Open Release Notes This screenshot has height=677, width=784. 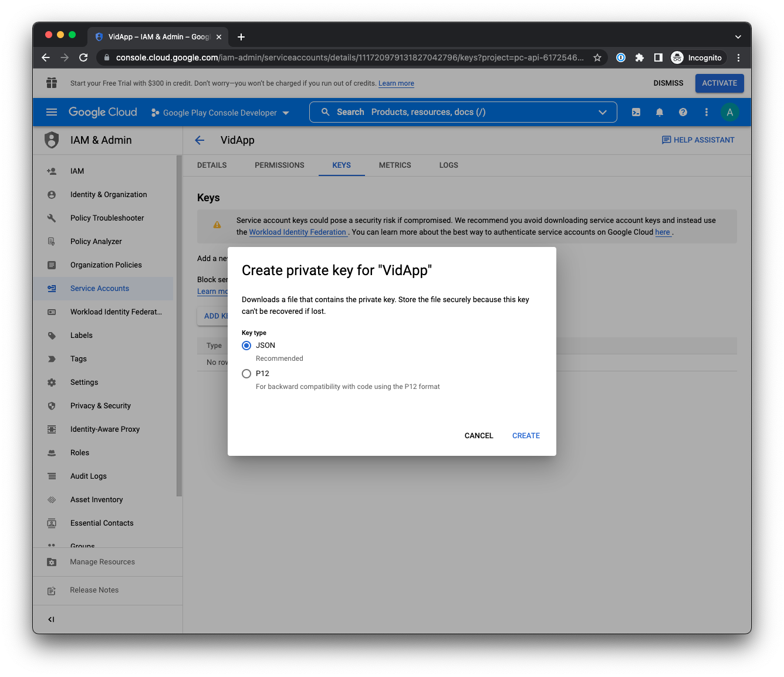point(107,590)
